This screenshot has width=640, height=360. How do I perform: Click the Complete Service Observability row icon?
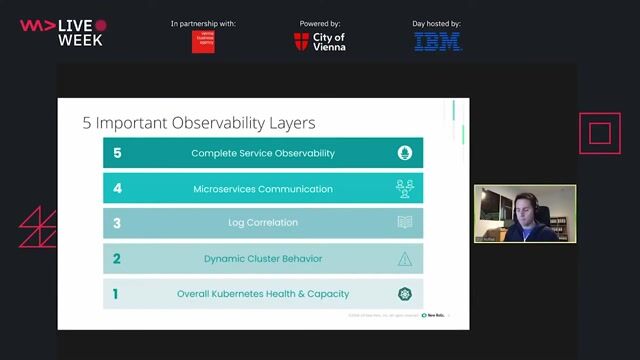click(x=405, y=153)
